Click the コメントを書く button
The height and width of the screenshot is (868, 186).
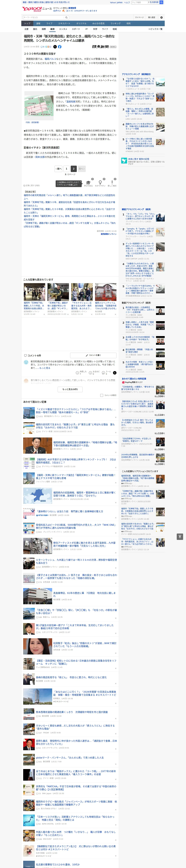(x=93, y=355)
